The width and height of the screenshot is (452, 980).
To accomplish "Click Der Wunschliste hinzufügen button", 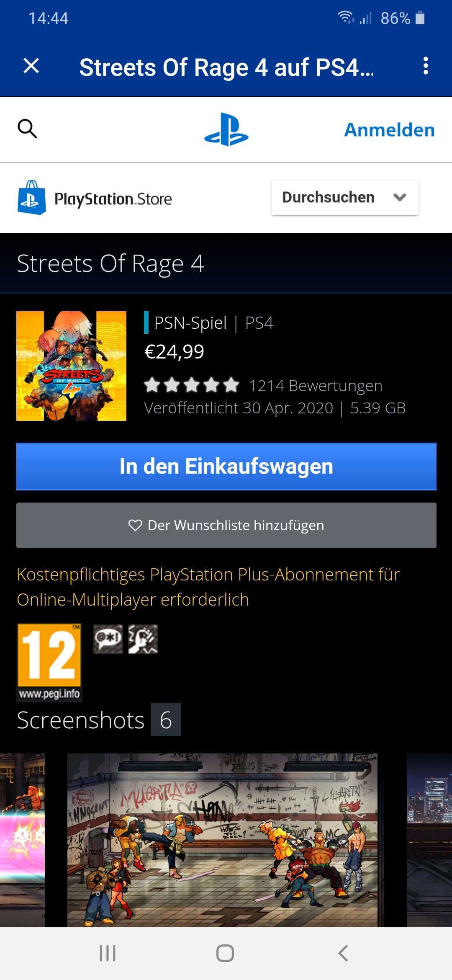I will click(226, 525).
